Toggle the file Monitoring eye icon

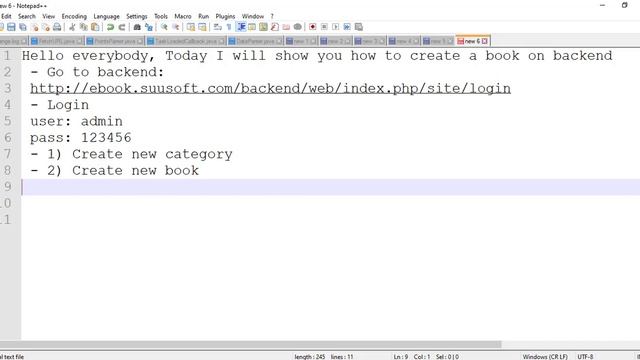click(298, 27)
